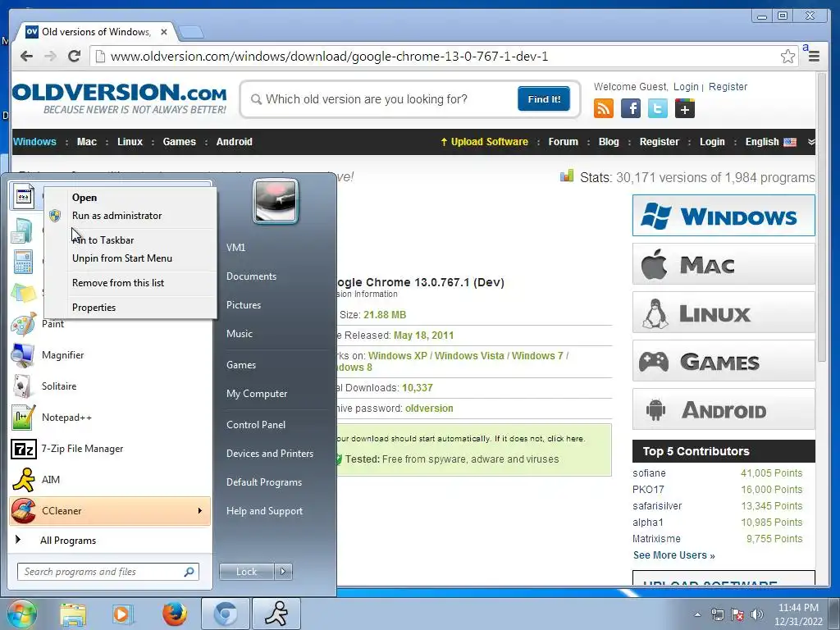840x630 pixels.
Task: Click the Chrome address bar URL
Action: pyautogui.click(x=329, y=57)
